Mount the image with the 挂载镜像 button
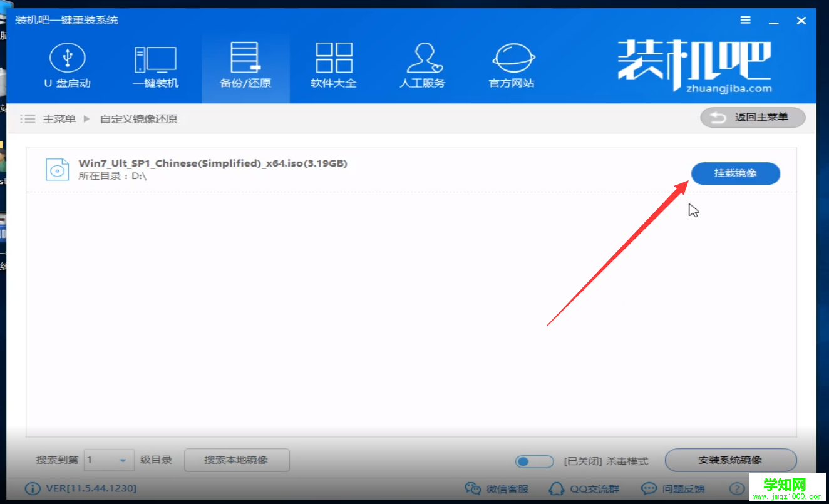Screen dimensions: 829x504 click(x=736, y=173)
